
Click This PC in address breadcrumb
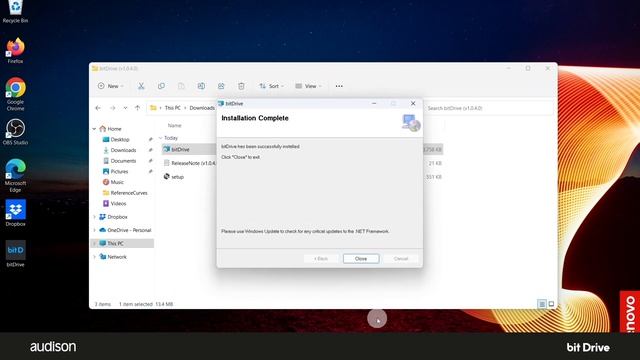pos(172,108)
